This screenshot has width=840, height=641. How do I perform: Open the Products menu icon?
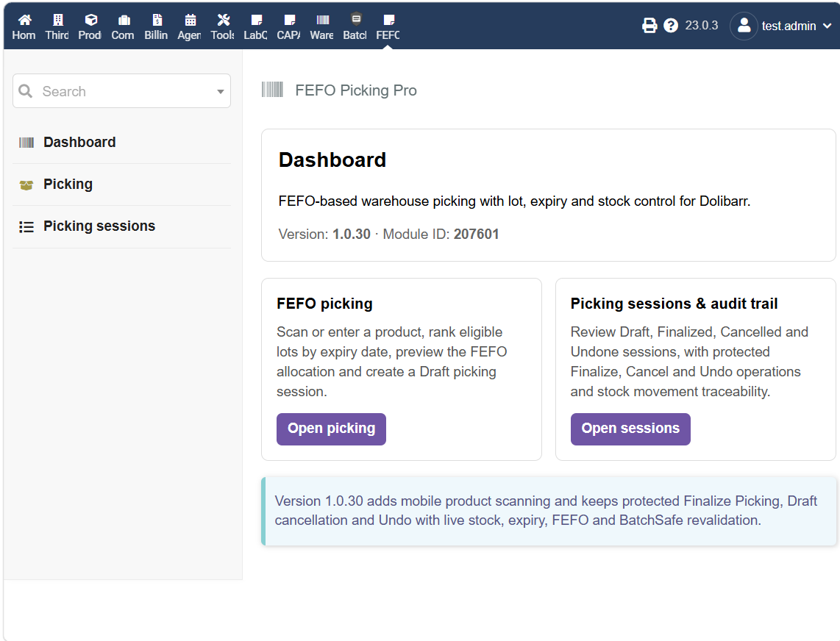click(91, 21)
